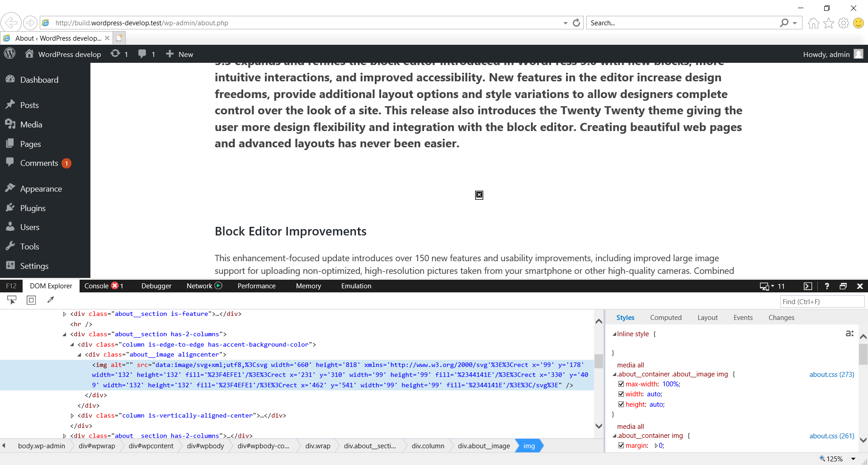Open the zoom level dropdown arrow at 125%
Screen dimensions: 868x465
(x=853, y=459)
